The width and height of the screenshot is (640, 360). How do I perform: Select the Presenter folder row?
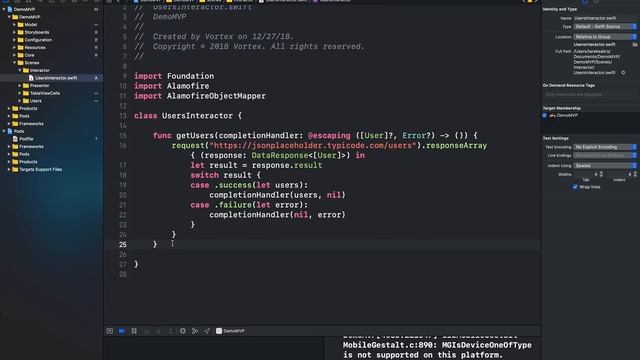coord(51,86)
